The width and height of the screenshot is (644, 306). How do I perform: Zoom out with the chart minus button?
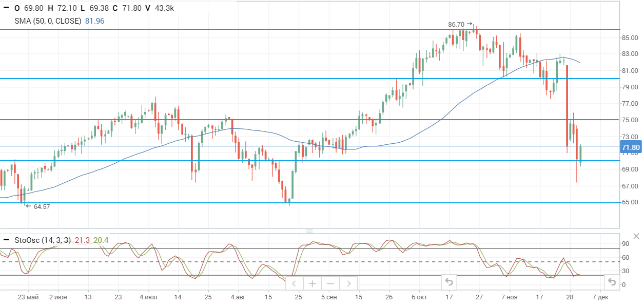pos(330,283)
